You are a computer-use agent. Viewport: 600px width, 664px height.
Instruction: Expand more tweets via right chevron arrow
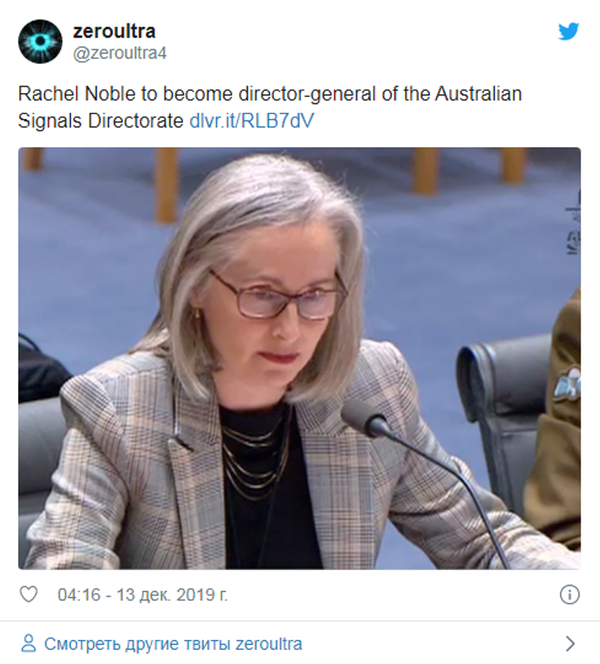tap(570, 643)
